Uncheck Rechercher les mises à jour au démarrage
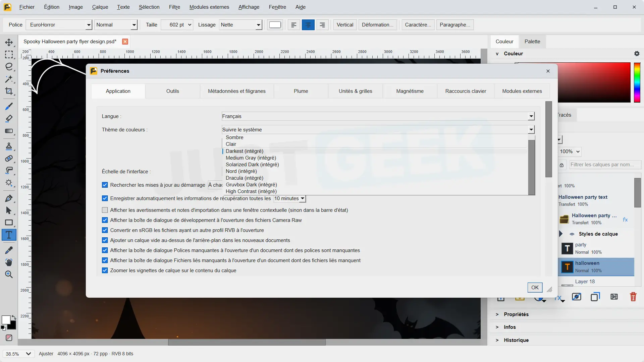This screenshot has width=644, height=362. click(x=105, y=185)
